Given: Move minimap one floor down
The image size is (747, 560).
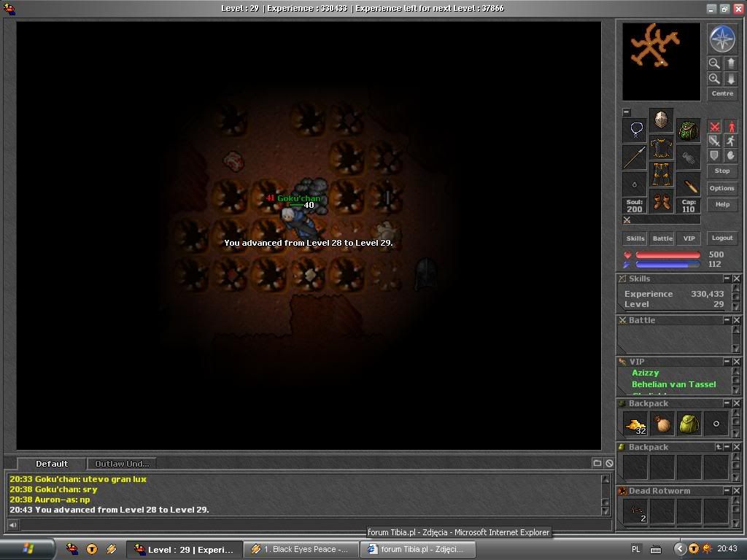Looking at the screenshot, I should click(x=731, y=79).
